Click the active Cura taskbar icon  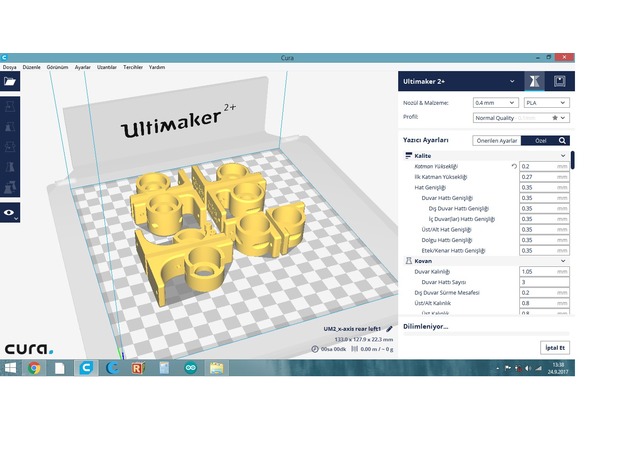pos(86,368)
